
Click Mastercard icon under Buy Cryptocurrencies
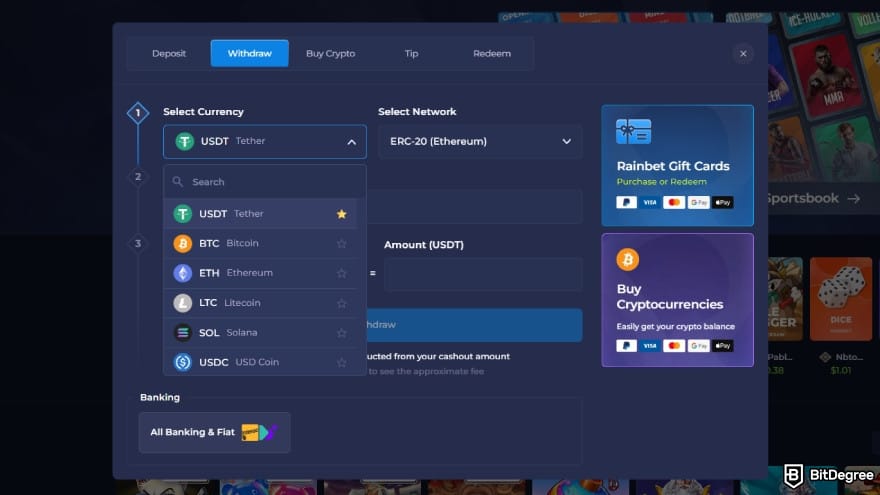[x=674, y=346]
